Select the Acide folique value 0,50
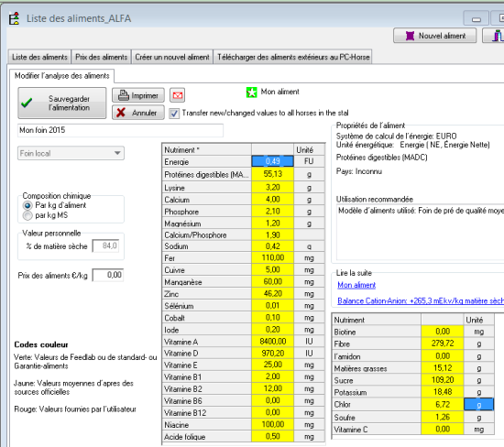Image resolution: width=504 pixels, height=447 pixels. (272, 436)
